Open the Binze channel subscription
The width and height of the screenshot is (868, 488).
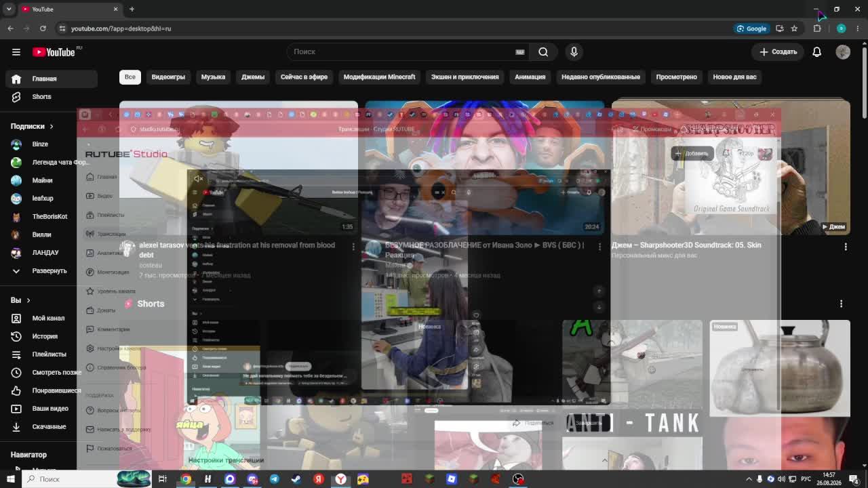pos(53,144)
